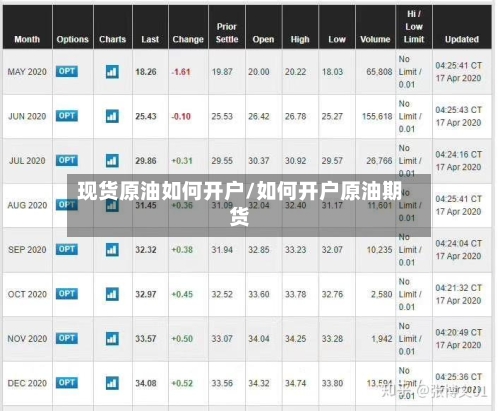Viewport: 500px width, 411px height.
Task: Click the volume value 1,942
Action: tap(382, 339)
